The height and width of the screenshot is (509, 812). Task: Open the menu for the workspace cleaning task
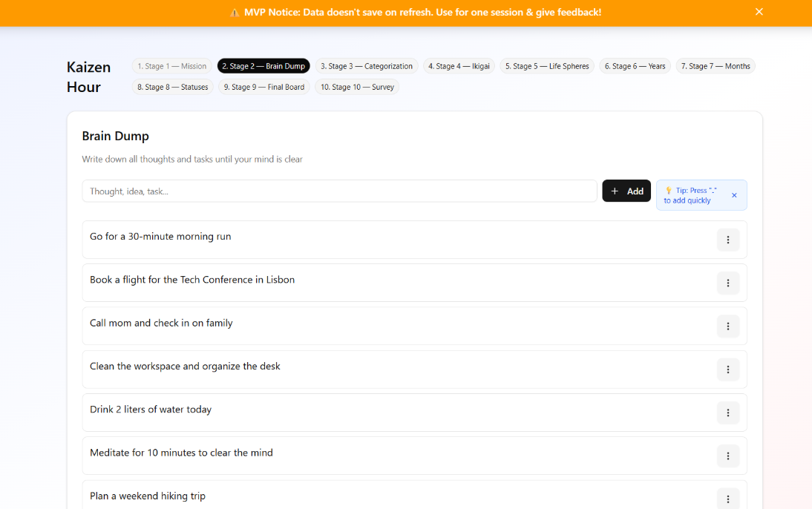(x=728, y=369)
